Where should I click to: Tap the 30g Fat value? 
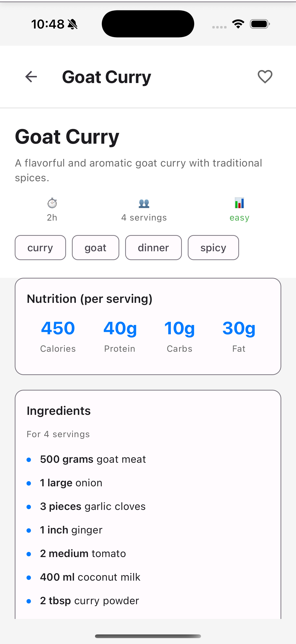[239, 328]
